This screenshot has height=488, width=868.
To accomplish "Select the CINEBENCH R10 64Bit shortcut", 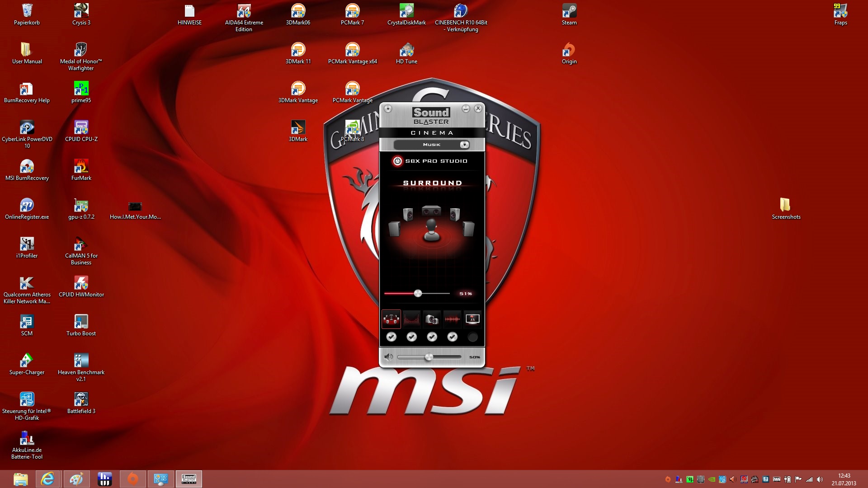I will point(461,18).
